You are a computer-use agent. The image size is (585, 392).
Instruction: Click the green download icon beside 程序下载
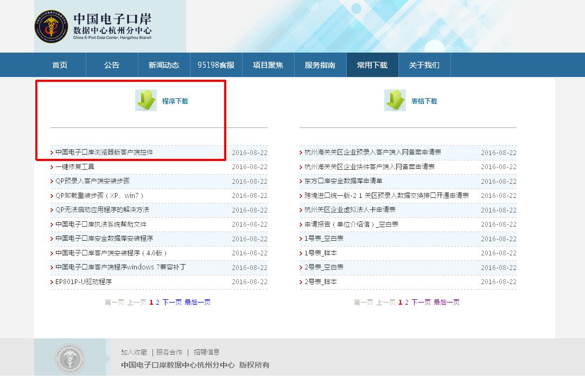tap(146, 100)
